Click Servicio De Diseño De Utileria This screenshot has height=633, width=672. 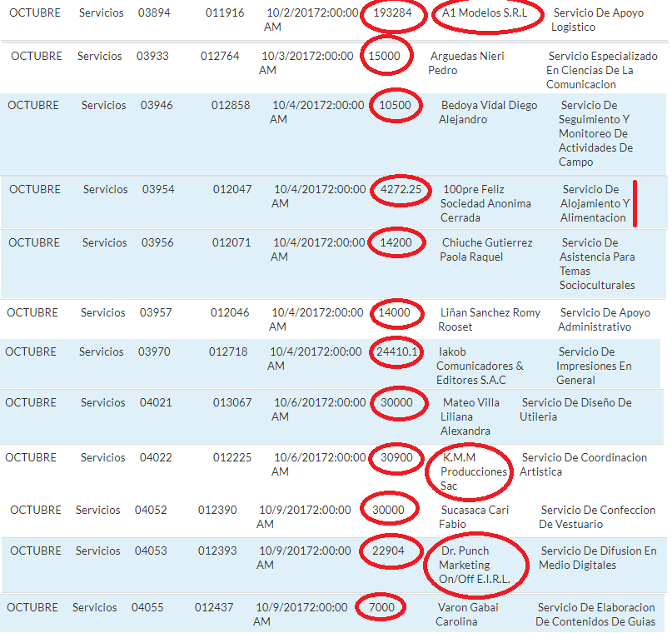point(575,410)
